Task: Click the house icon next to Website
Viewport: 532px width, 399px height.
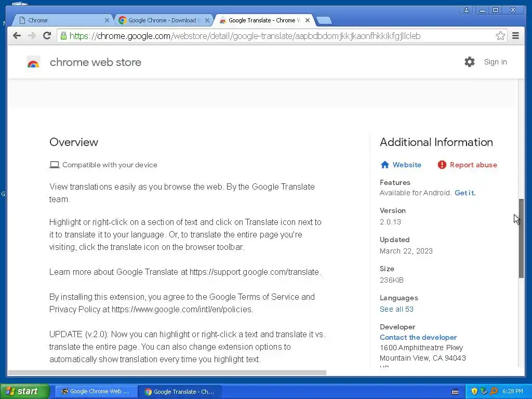Action: [385, 165]
